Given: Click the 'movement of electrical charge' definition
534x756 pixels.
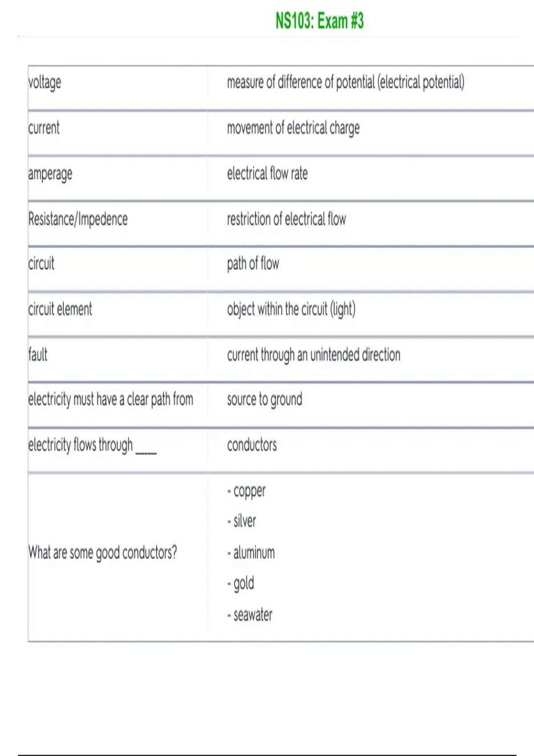Looking at the screenshot, I should coord(293,128).
